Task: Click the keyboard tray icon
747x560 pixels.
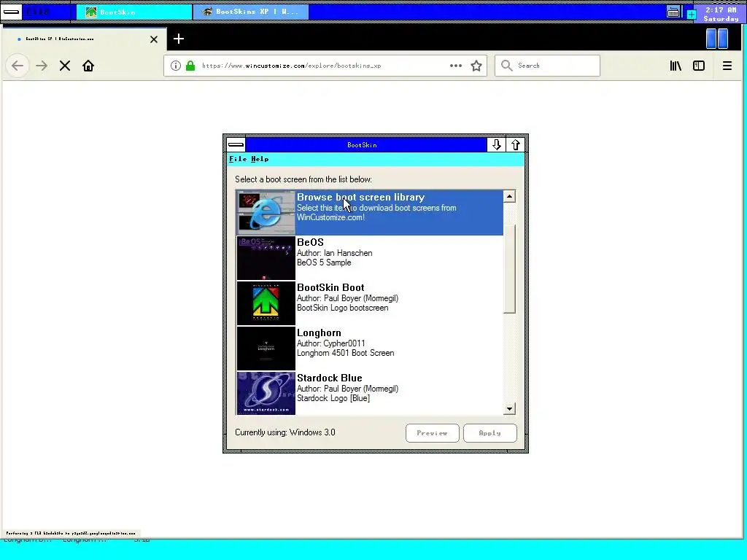Action: click(x=673, y=12)
